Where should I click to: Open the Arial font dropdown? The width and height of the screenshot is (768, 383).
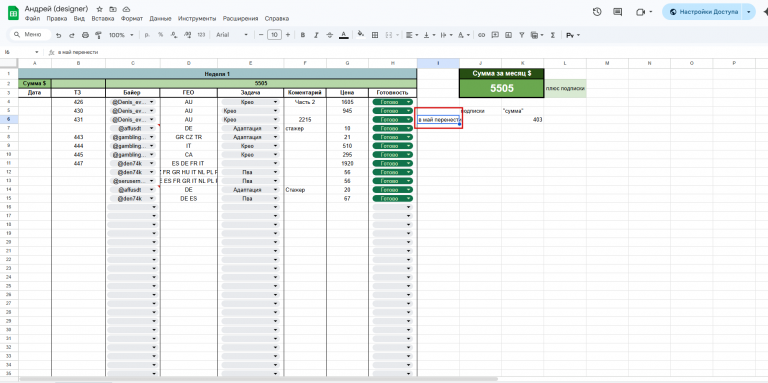(x=232, y=35)
